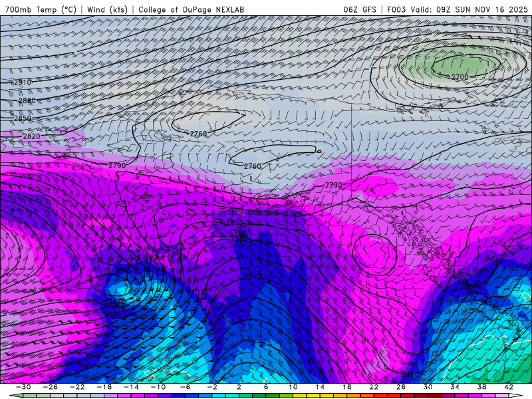This screenshot has width=532, height=399.
Task: Click the 2 tick label on the color scale
Action: (239, 387)
